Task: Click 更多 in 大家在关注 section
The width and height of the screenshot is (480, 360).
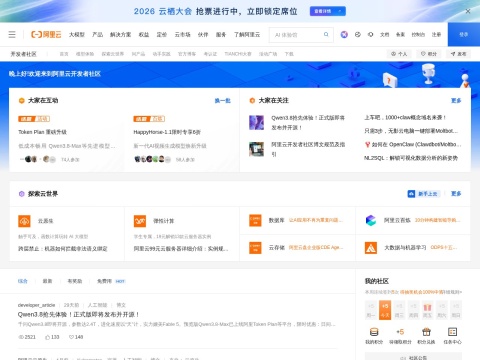Action: (x=456, y=100)
